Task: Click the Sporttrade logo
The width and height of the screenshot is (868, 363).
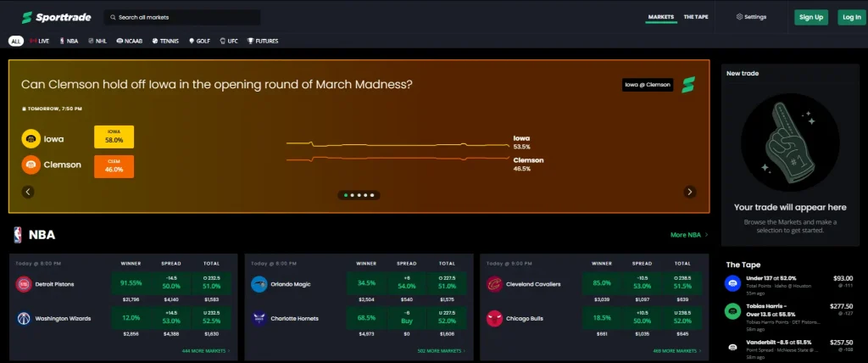Action: coord(56,17)
